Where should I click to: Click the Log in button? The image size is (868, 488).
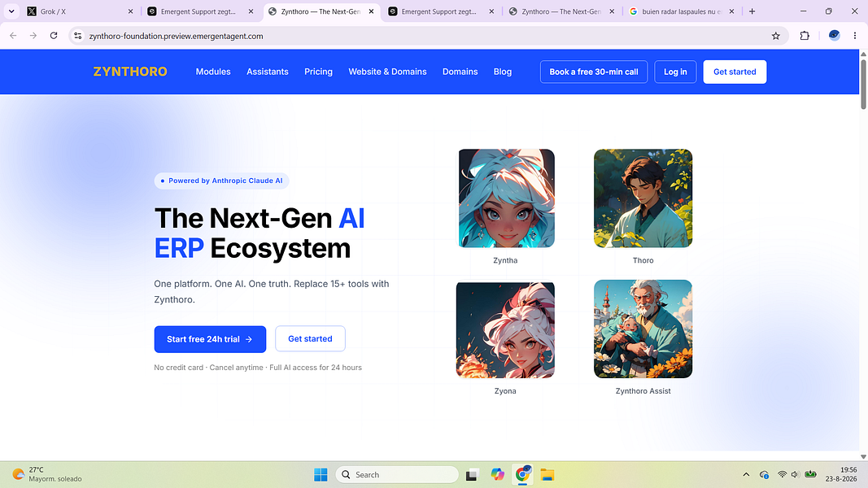click(675, 72)
